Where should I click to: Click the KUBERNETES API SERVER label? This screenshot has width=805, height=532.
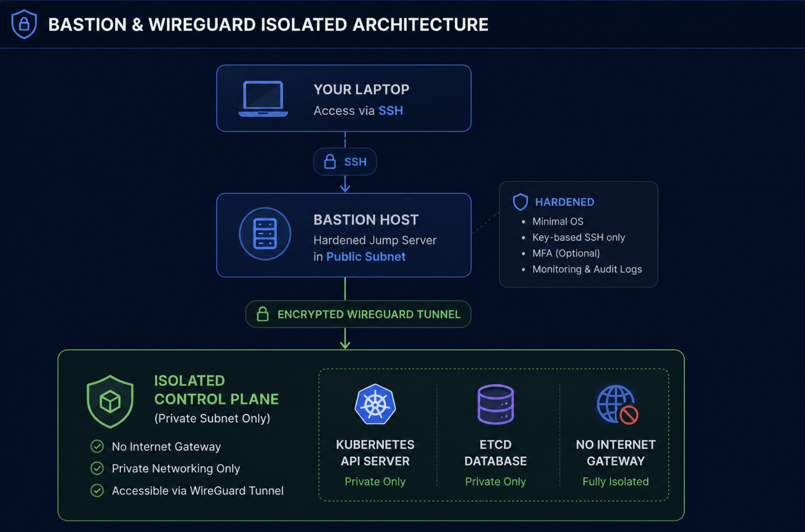pyautogui.click(x=375, y=453)
